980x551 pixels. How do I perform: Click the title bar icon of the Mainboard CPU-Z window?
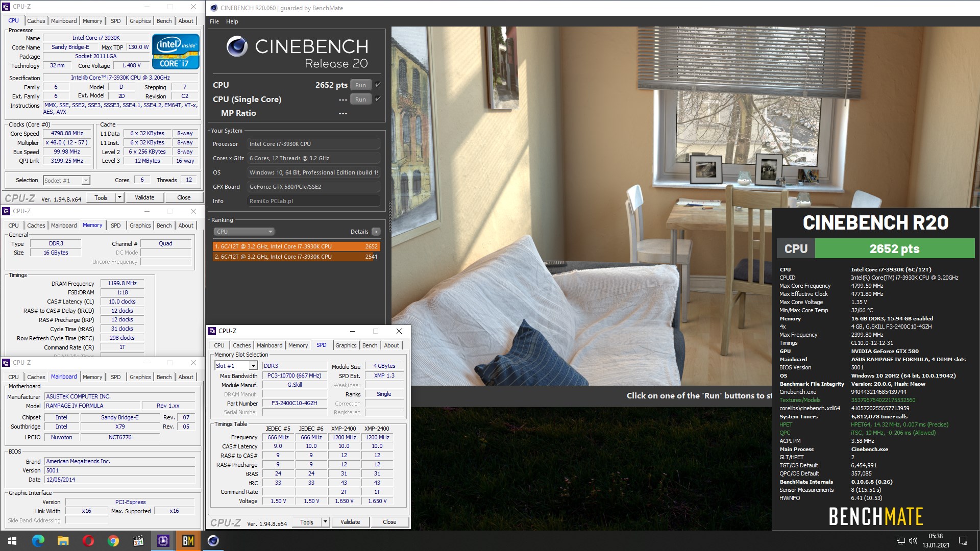(x=6, y=363)
